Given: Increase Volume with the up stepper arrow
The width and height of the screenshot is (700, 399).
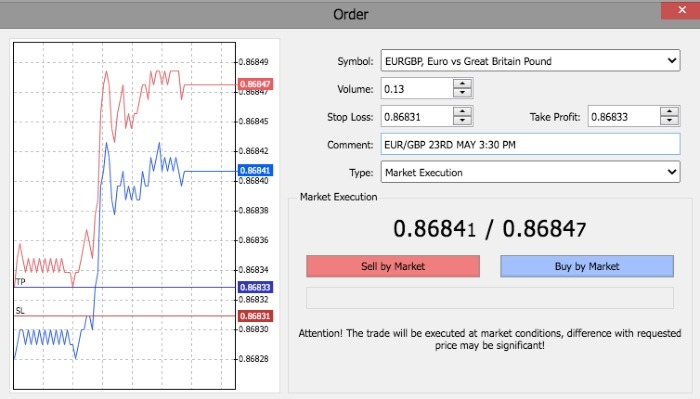Looking at the screenshot, I should [x=462, y=83].
